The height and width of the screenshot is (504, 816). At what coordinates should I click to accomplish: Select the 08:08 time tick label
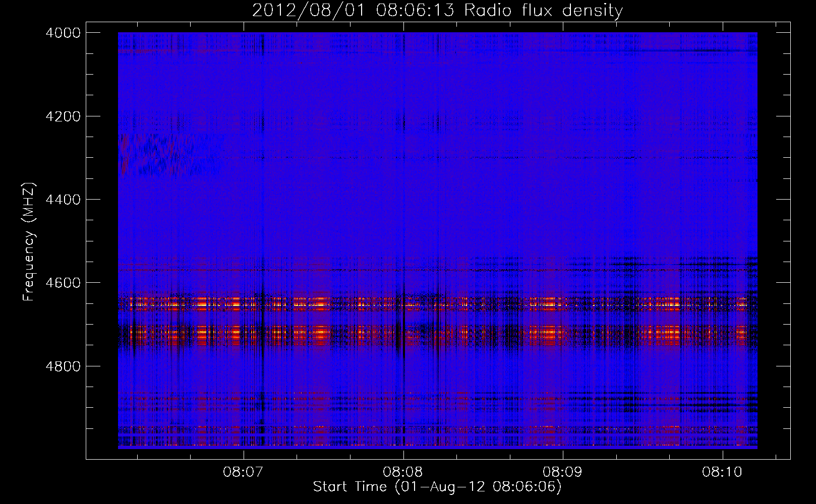click(403, 472)
